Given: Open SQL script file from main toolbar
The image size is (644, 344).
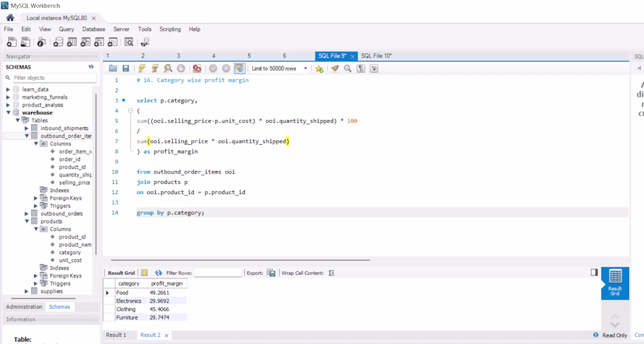Looking at the screenshot, I should 25,42.
